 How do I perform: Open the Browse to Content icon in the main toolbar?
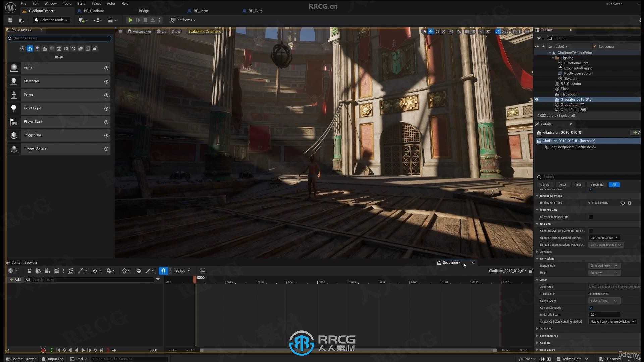[x=21, y=20]
